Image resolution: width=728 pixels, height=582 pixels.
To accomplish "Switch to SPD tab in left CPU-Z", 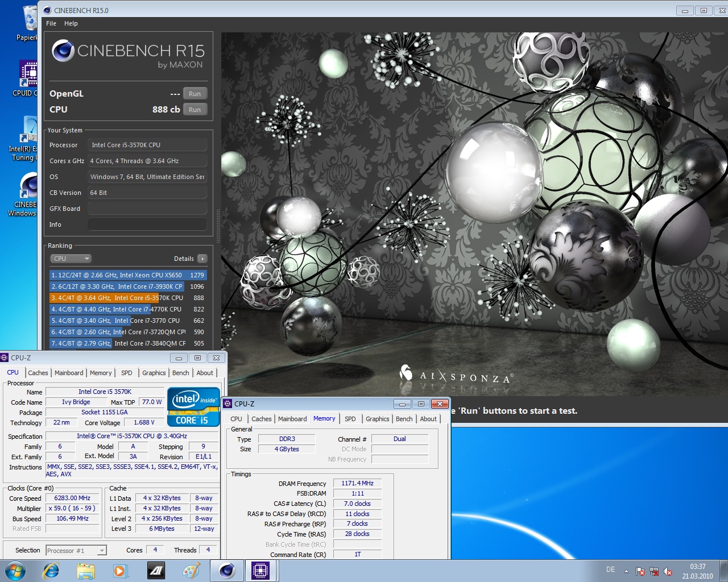I will 127,373.
